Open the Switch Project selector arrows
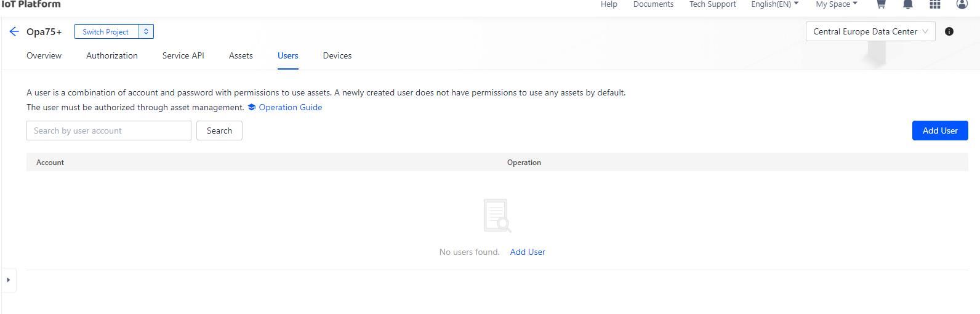This screenshot has width=980, height=314. tap(146, 31)
